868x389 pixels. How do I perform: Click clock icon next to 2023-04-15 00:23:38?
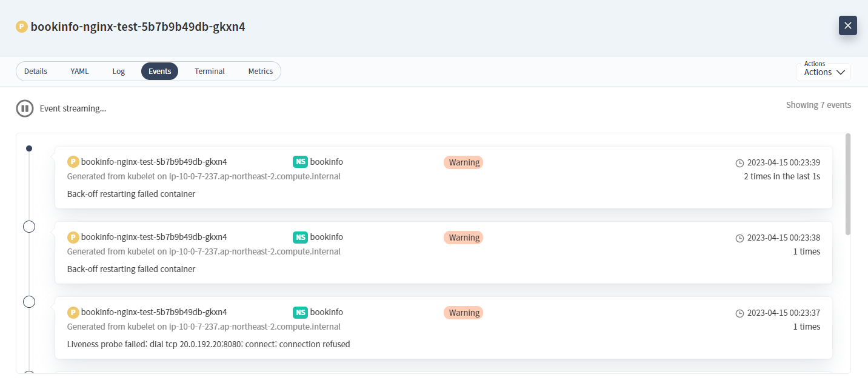click(x=739, y=238)
